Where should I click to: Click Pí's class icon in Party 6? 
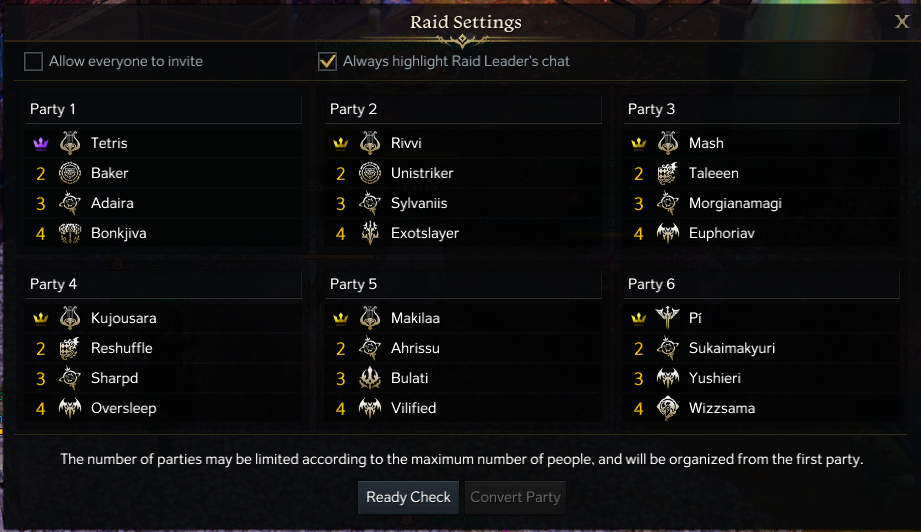(668, 318)
